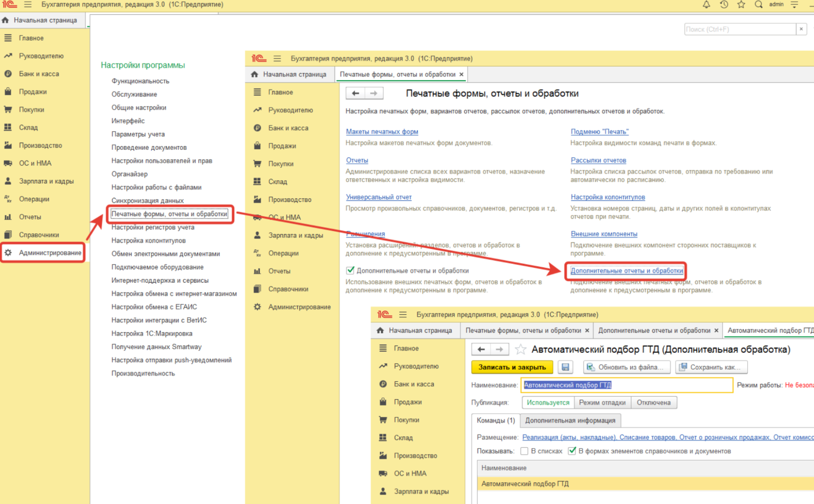Viewport: 814px width, 504px height.
Task: Open the history clock icon
Action: tap(724, 4)
